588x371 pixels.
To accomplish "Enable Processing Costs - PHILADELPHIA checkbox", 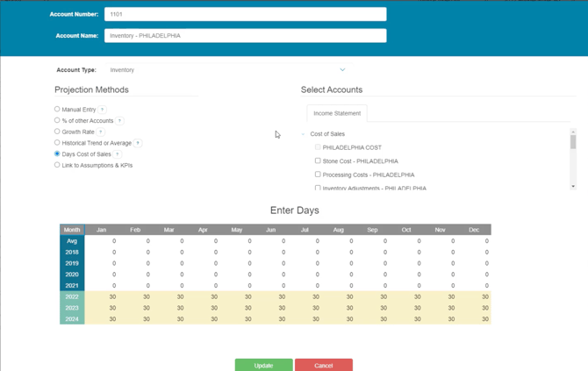I will click(x=318, y=175).
